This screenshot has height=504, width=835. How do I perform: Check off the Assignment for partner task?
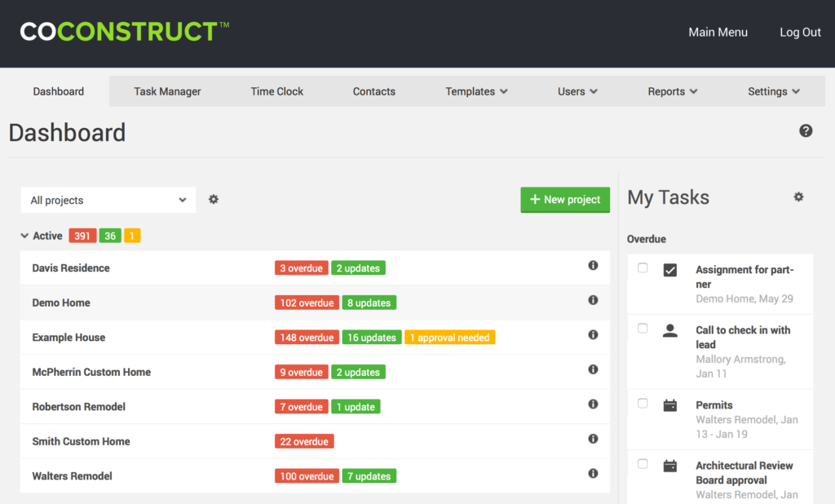643,267
